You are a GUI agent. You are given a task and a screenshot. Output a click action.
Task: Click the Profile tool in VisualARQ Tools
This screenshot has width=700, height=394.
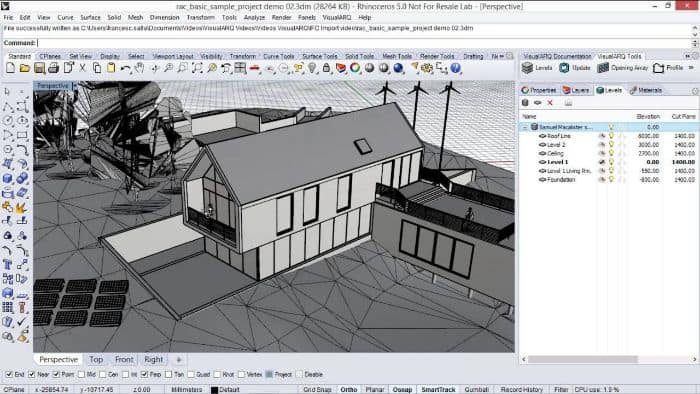668,68
